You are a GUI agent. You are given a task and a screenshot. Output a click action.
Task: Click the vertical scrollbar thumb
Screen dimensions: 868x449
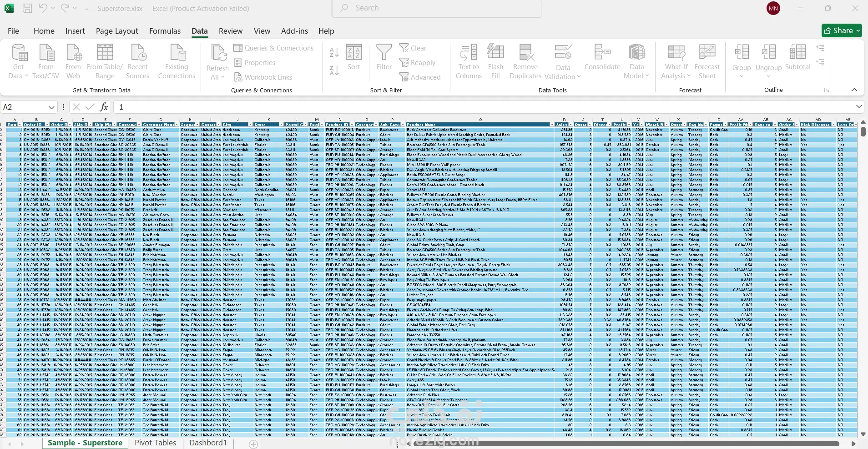point(863,131)
